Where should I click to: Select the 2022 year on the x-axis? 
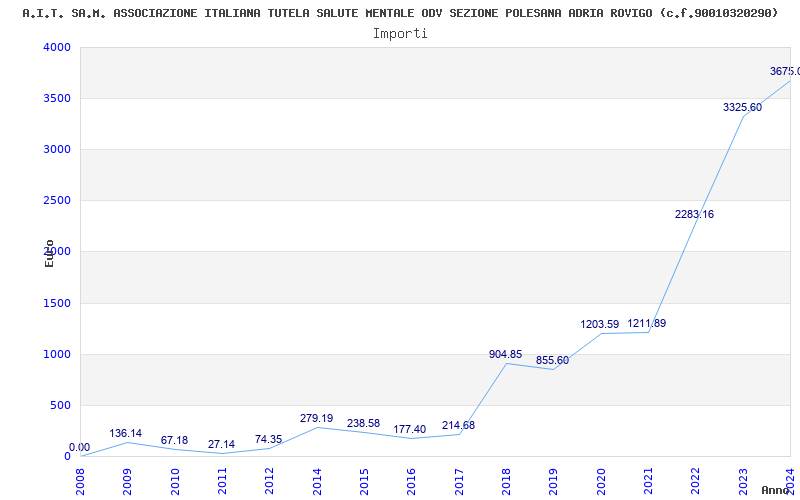(695, 480)
